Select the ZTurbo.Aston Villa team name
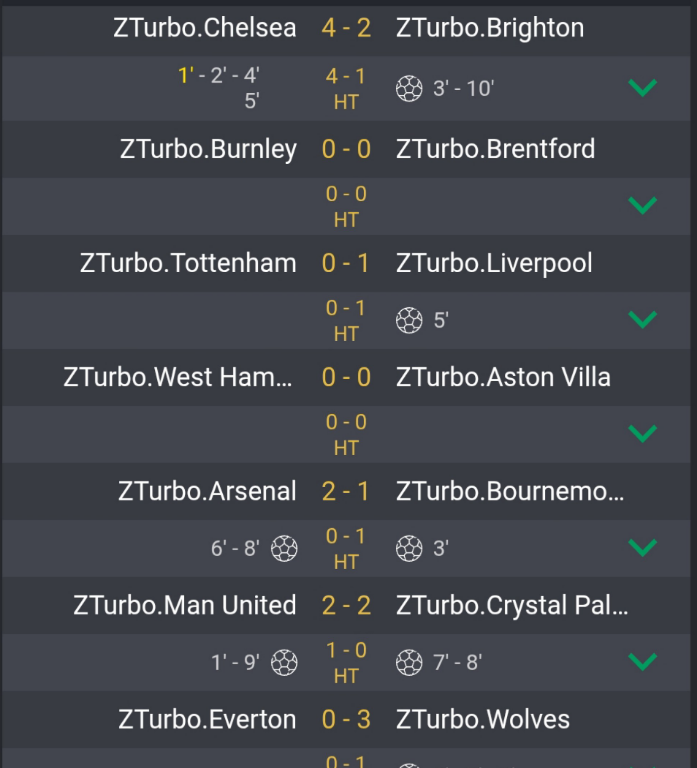Screen dimensions: 697x768 (503, 377)
